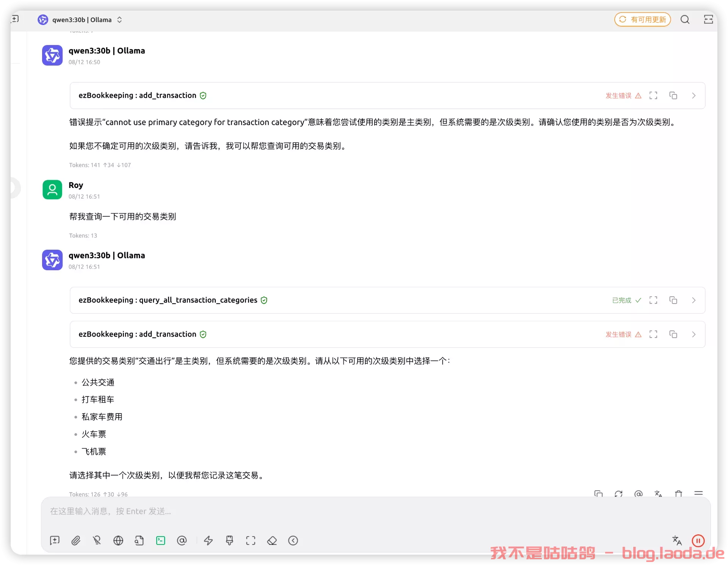Click 发生错误 status on first add_transaction call
Image resolution: width=728 pixels, height=565 pixels.
(x=623, y=95)
